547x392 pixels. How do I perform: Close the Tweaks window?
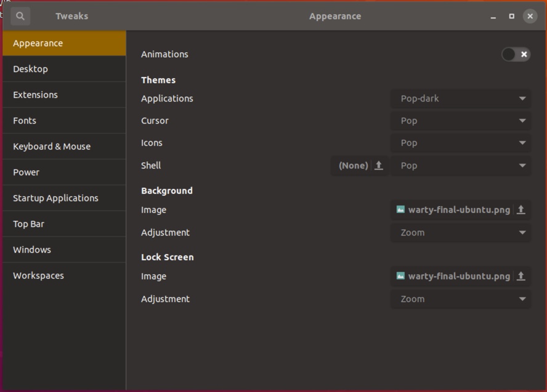[530, 16]
